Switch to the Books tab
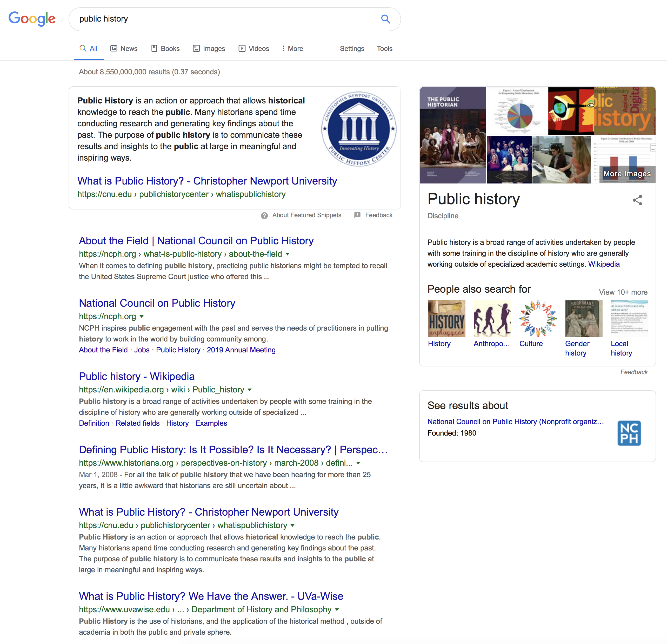The width and height of the screenshot is (667, 644). tap(165, 49)
